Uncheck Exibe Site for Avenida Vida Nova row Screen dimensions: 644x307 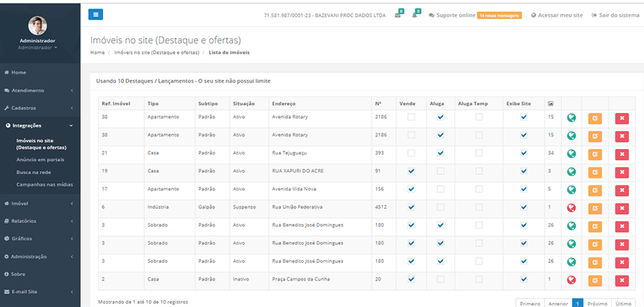point(523,190)
